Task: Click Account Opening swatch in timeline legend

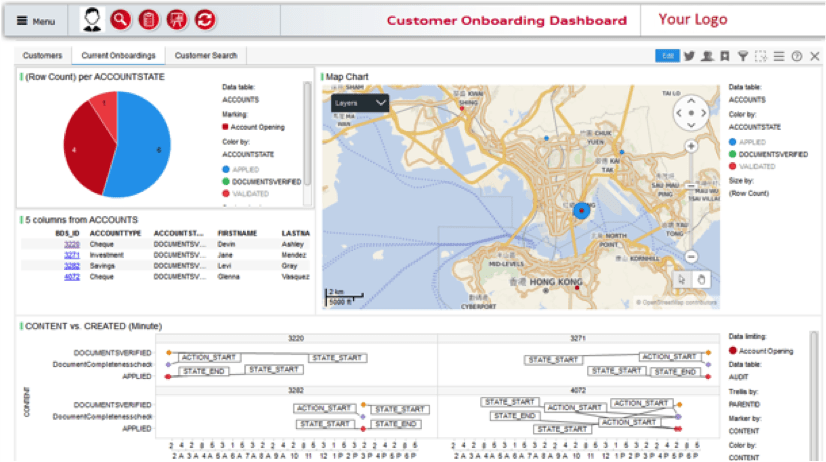Action: click(732, 350)
